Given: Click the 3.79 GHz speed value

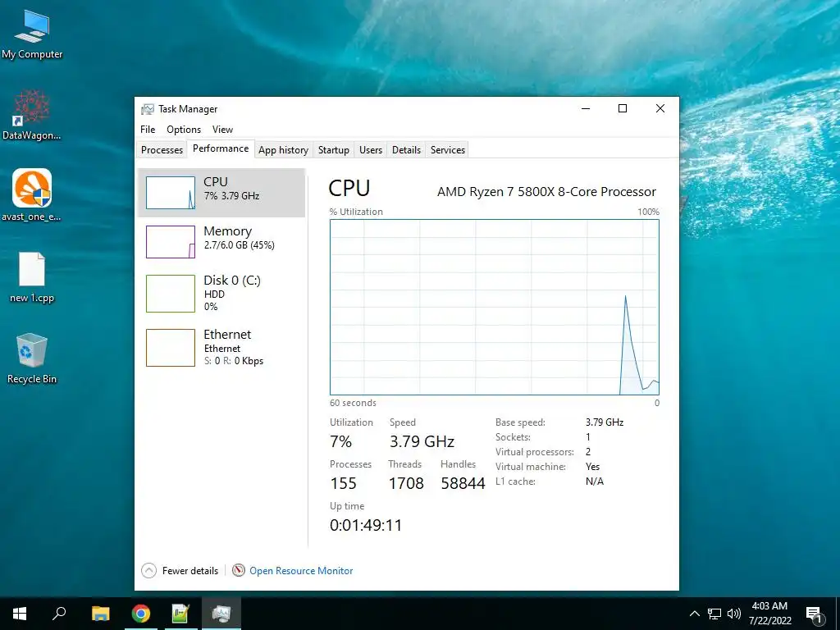Looking at the screenshot, I should (x=422, y=441).
